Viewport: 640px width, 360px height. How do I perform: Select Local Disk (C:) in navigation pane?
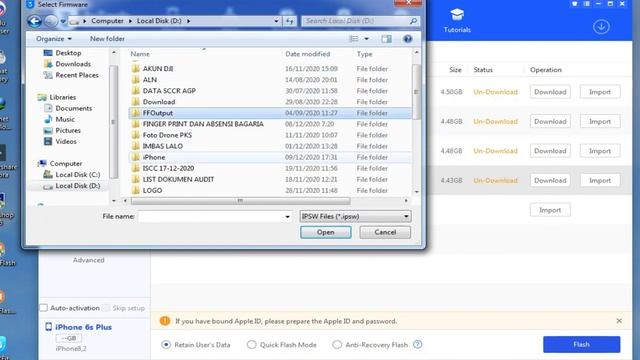72,174
